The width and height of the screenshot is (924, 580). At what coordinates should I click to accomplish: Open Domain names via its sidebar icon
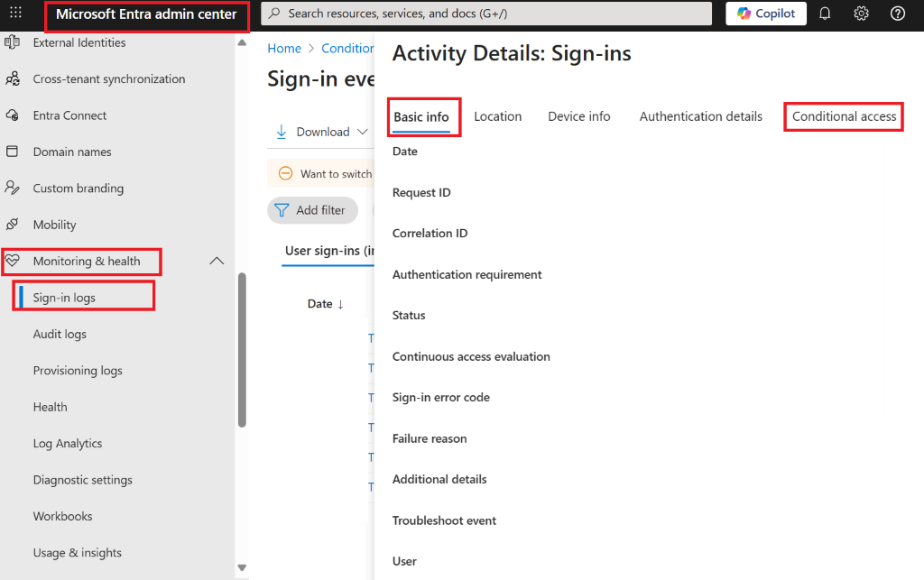pyautogui.click(x=12, y=151)
